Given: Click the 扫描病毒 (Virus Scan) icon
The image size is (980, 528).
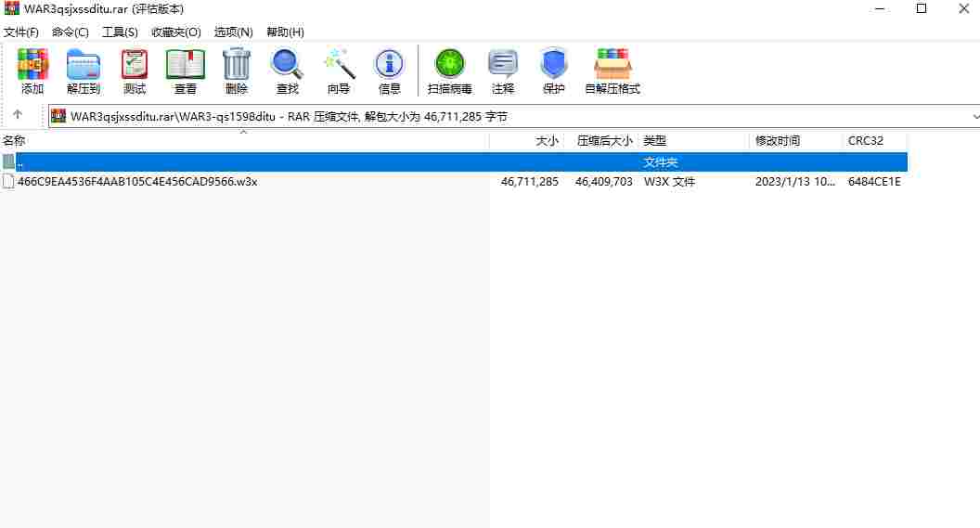Looking at the screenshot, I should click(449, 71).
